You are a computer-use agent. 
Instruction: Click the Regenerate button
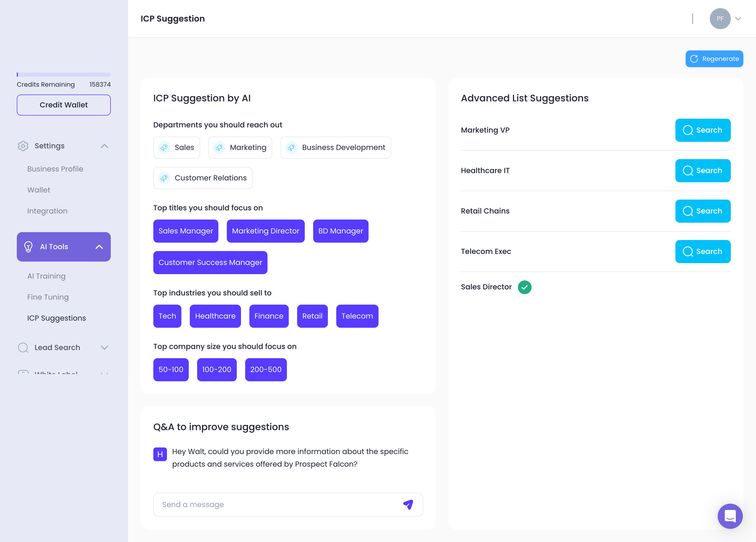pos(714,59)
